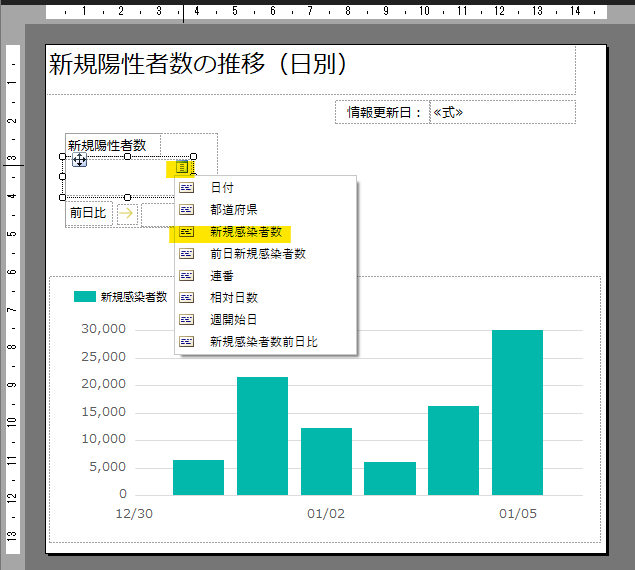
Task: Click the field icon beside 相対日数
Action: point(186,298)
